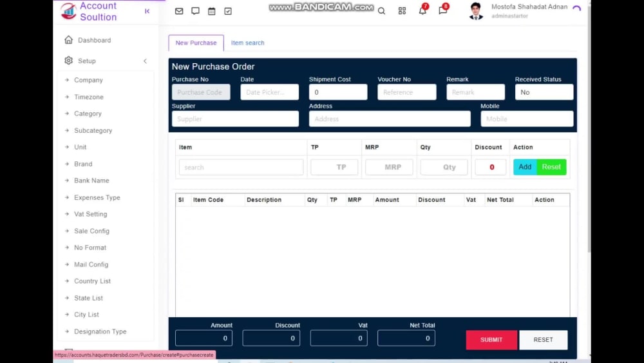Click the Dashboard home icon

point(69,40)
